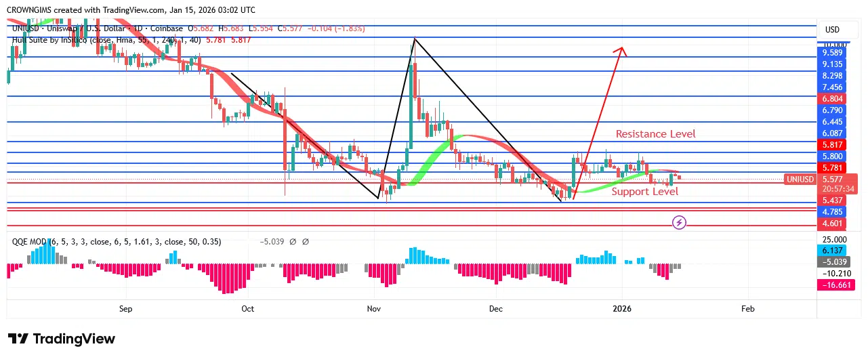Click the purple lightning bolt event icon
Screen dimensions: 868x359
click(679, 222)
